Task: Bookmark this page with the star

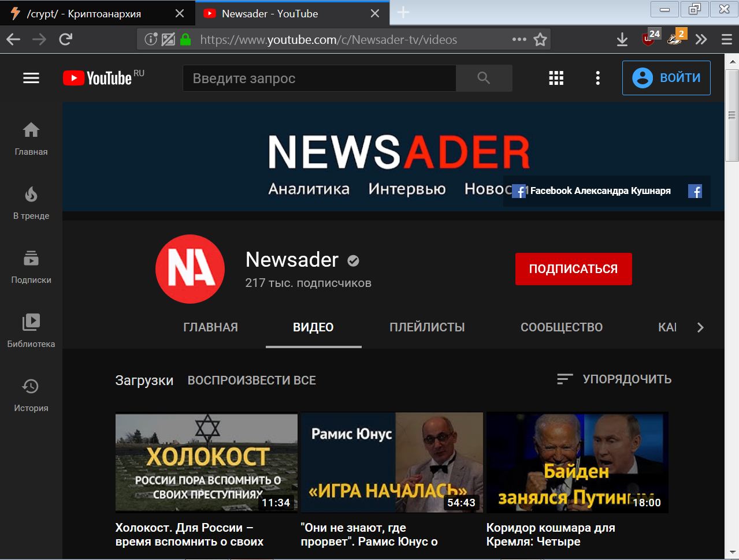Action: coord(540,39)
